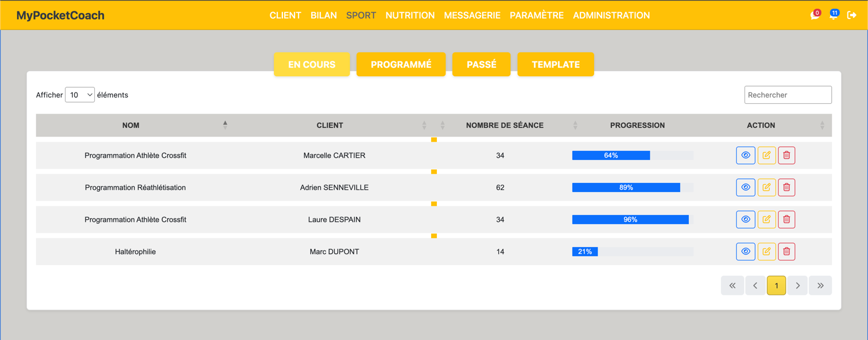The image size is (868, 340).
Task: Delete Adrien SENNEVILLE's Réathlétisation program
Action: (x=786, y=187)
